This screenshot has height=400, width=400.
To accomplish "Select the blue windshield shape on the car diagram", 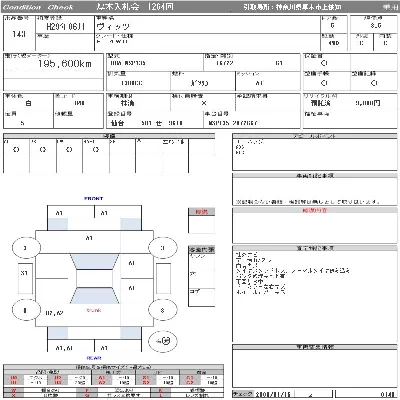I will tap(94, 262).
